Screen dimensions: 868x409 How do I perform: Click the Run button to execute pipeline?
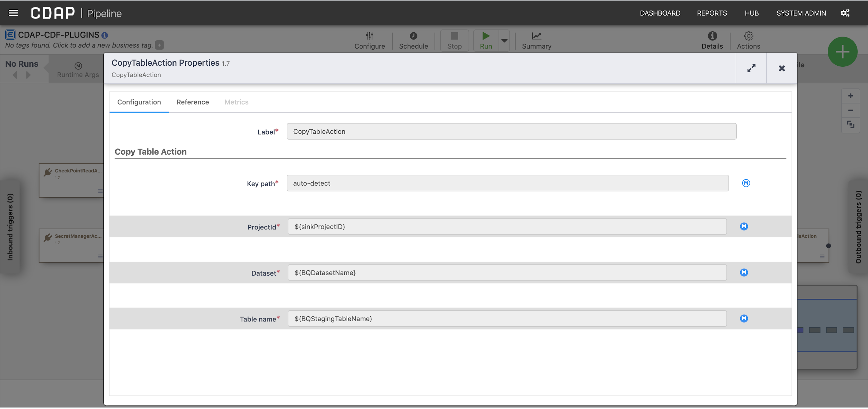tap(486, 40)
